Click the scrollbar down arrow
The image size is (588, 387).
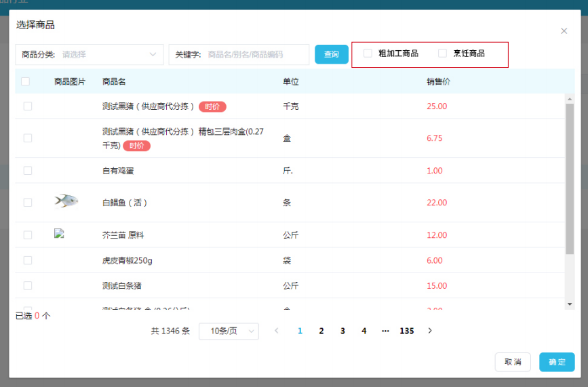click(x=570, y=304)
